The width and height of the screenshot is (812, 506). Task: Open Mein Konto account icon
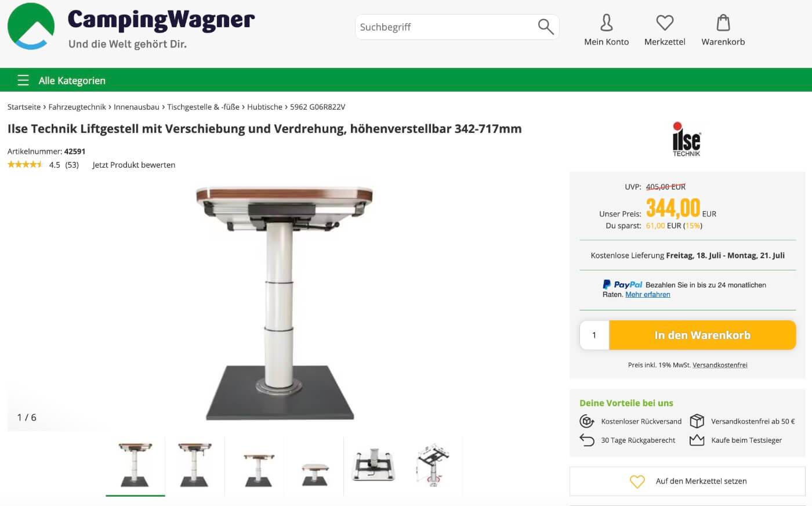pos(606,23)
